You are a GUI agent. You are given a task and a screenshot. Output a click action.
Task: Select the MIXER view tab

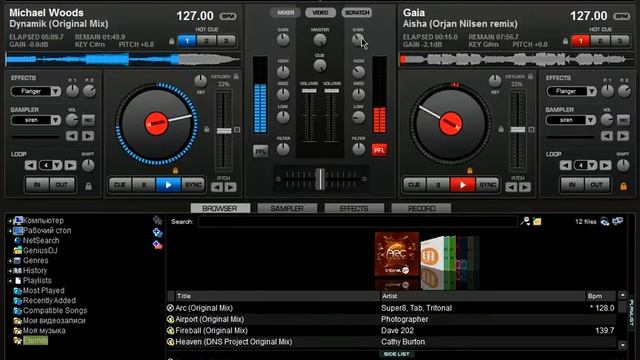click(285, 13)
